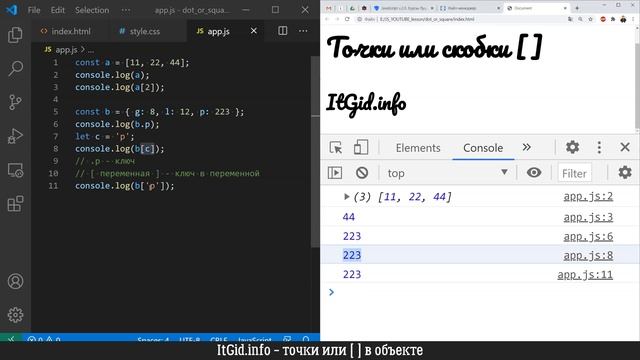This screenshot has height=360, width=640.
Task: Click the ItGid.info page heading
Action: [366, 103]
